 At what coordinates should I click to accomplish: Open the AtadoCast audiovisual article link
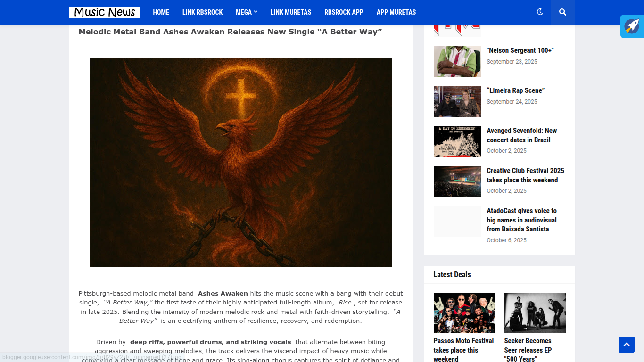pos(521,220)
